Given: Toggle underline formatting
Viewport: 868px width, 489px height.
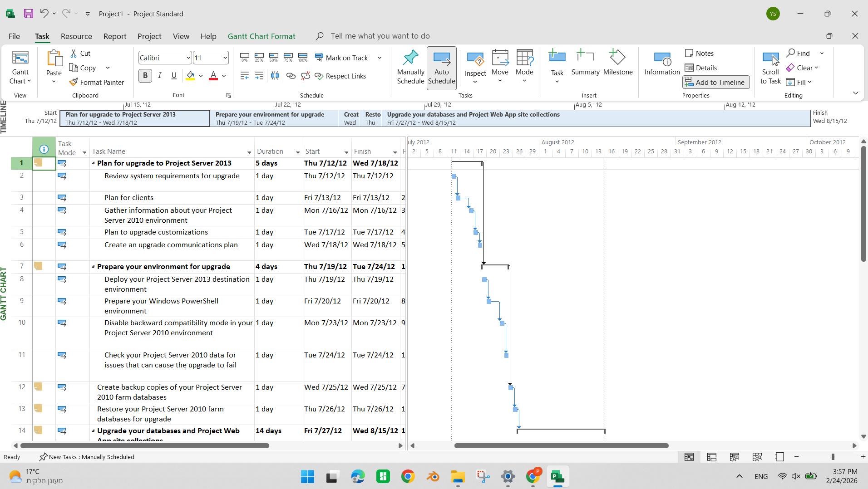Looking at the screenshot, I should (x=173, y=75).
